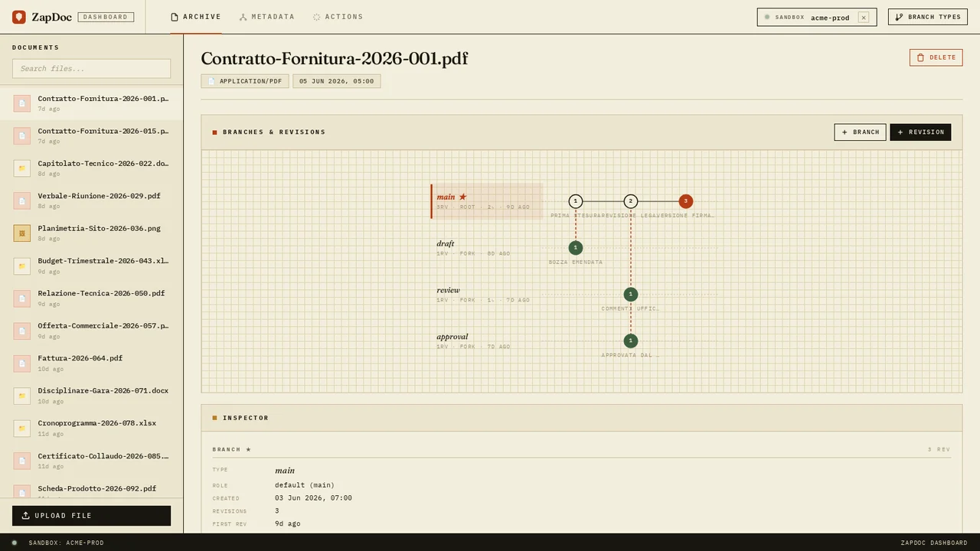Add a new branch
Image resolution: width=980 pixels, height=551 pixels.
point(860,132)
